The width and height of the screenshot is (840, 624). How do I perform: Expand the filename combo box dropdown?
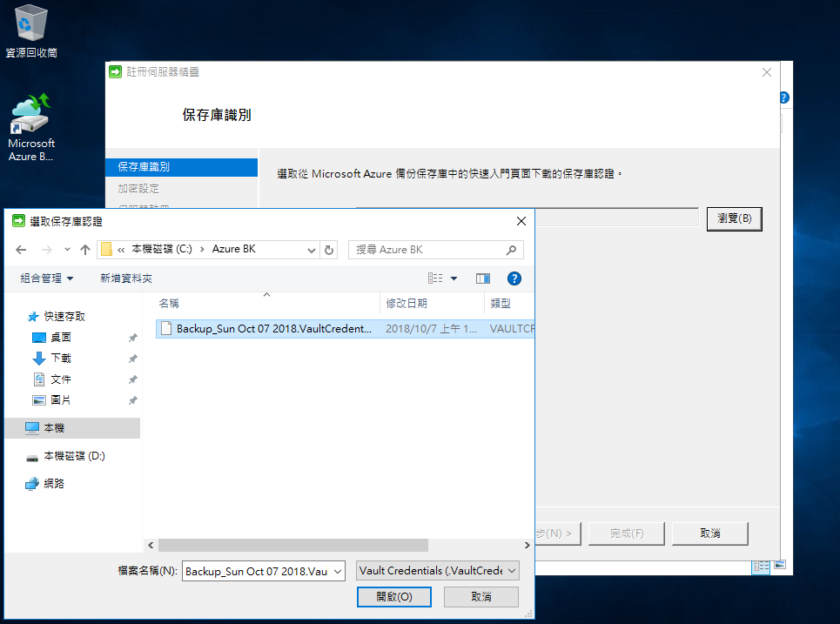tap(338, 572)
